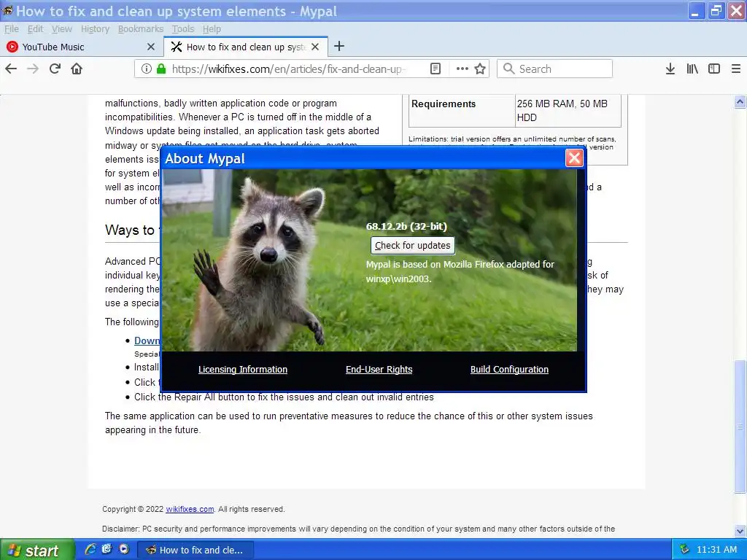This screenshot has width=747, height=560.
Task: Reload the current page
Action: (55, 69)
